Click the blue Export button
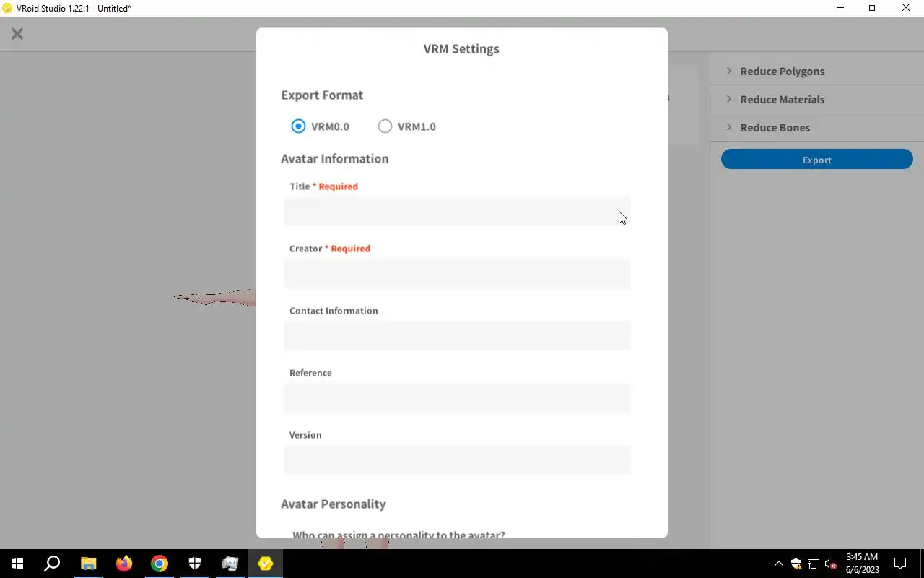Screen dimensions: 924x578 coord(817,160)
